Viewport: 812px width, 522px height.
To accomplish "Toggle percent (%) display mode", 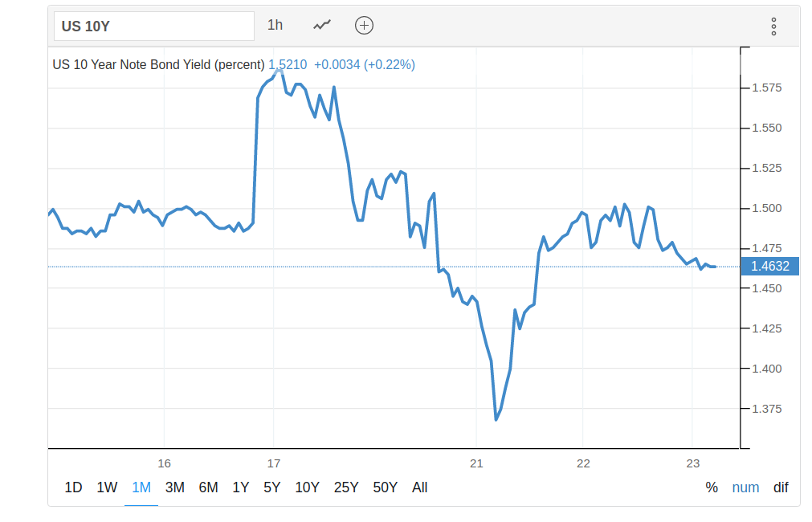I will (712, 487).
